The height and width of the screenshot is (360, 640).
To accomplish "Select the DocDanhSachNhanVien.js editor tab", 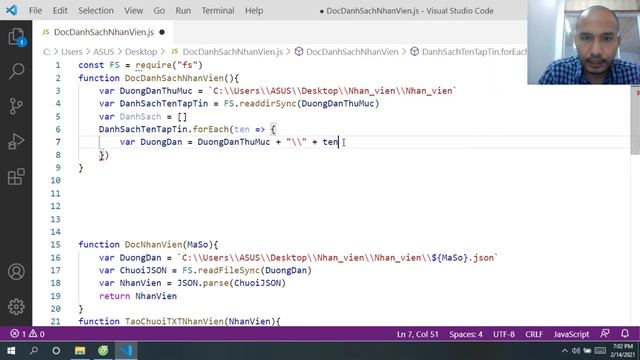I will click(x=103, y=32).
